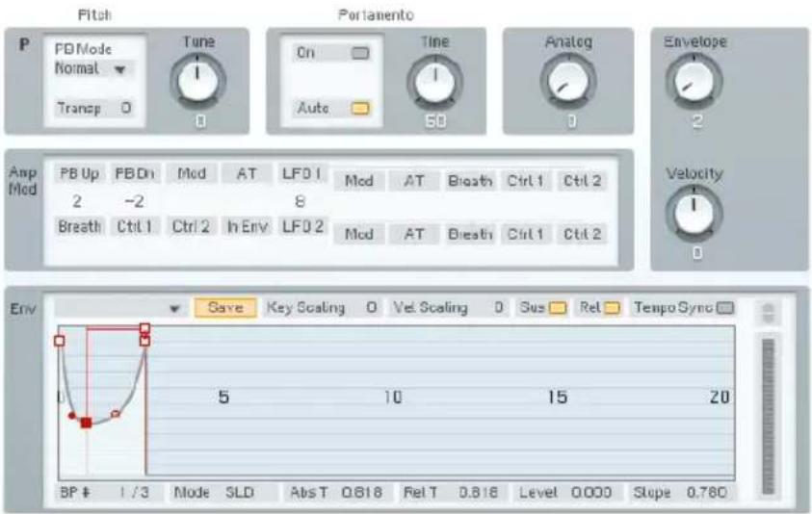Click the P pitch section label
Image resolution: width=812 pixels, height=514 pixels.
pyautogui.click(x=24, y=45)
